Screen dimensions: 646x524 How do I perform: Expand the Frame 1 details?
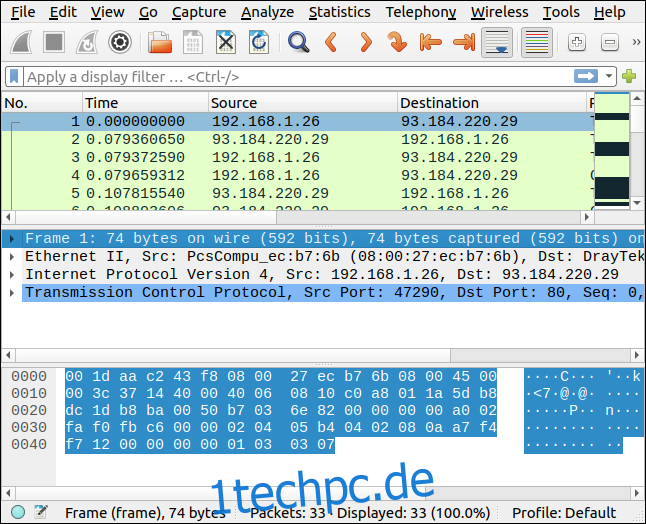(x=12, y=239)
